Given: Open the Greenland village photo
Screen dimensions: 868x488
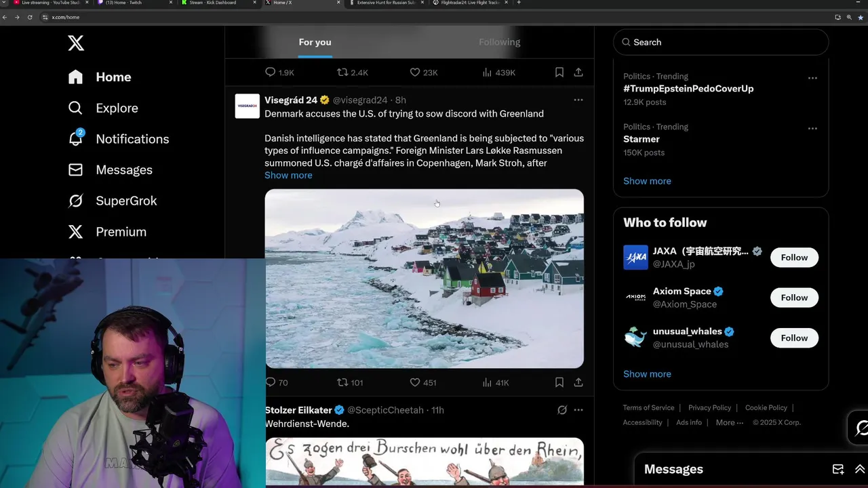Looking at the screenshot, I should (424, 279).
